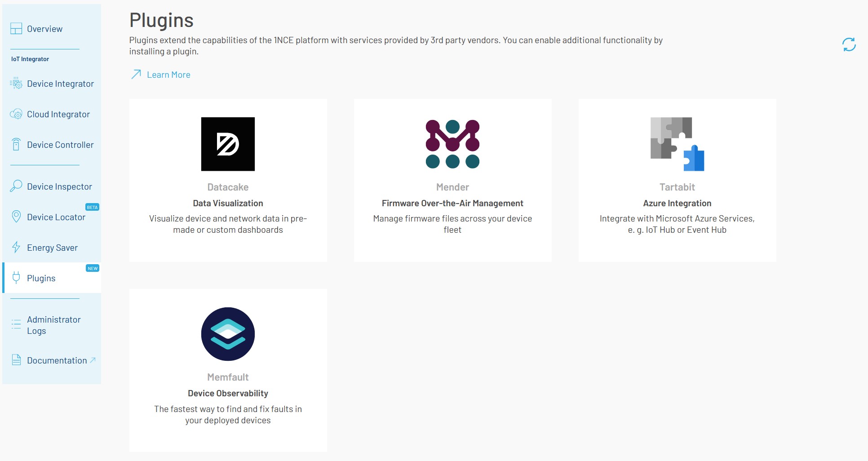Click the Documentation page icon
This screenshot has height=461, width=868.
coord(15,359)
